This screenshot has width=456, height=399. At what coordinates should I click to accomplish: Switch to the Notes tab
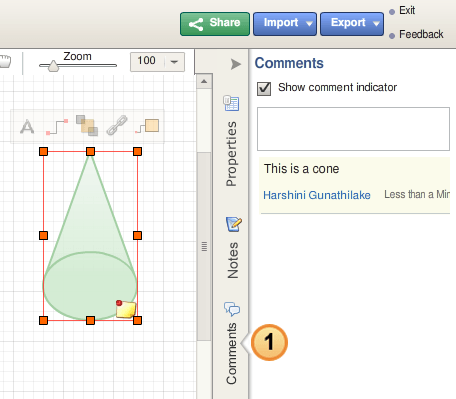(233, 260)
